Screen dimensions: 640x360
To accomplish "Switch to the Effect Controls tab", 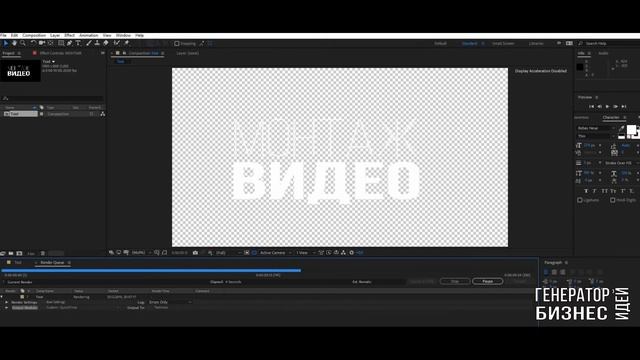I will [60, 53].
